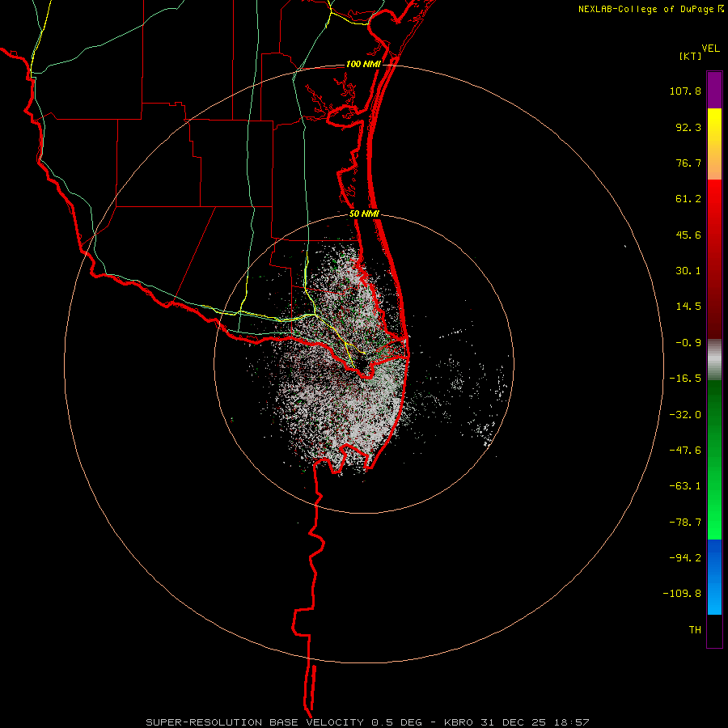The height and width of the screenshot is (728, 728).
Task: Click the 30.1 legend value
Action: coord(688,271)
